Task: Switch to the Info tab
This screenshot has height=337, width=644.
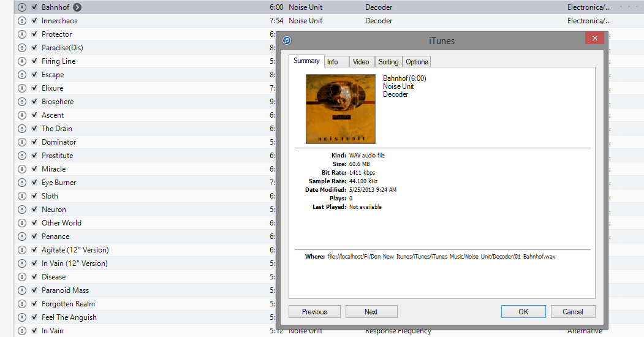Action: 336,61
